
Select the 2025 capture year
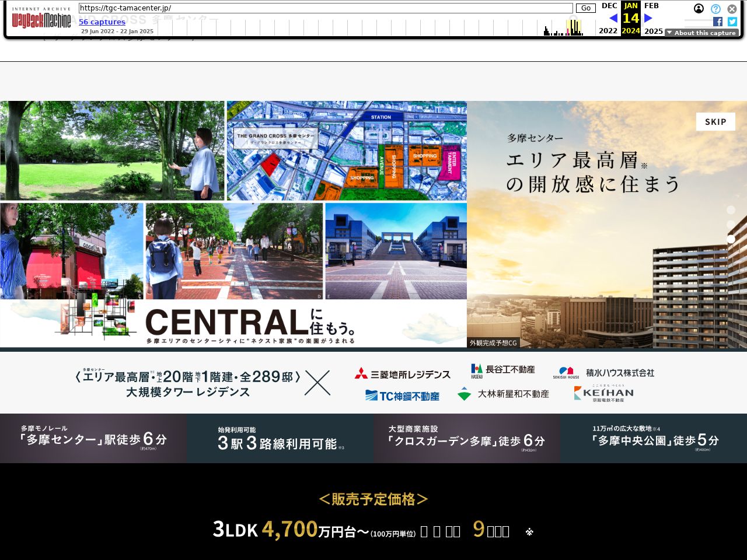pos(654,31)
